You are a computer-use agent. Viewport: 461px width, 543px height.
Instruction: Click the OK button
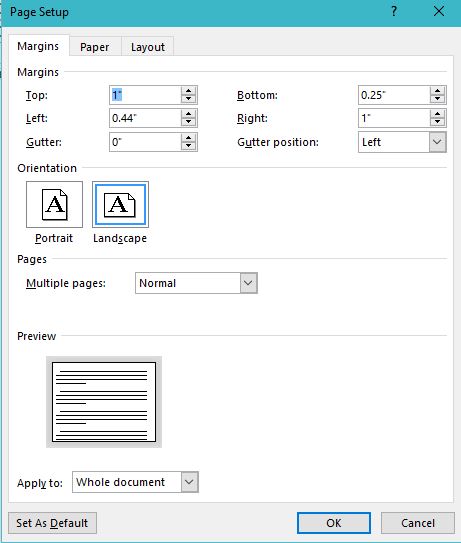point(334,523)
